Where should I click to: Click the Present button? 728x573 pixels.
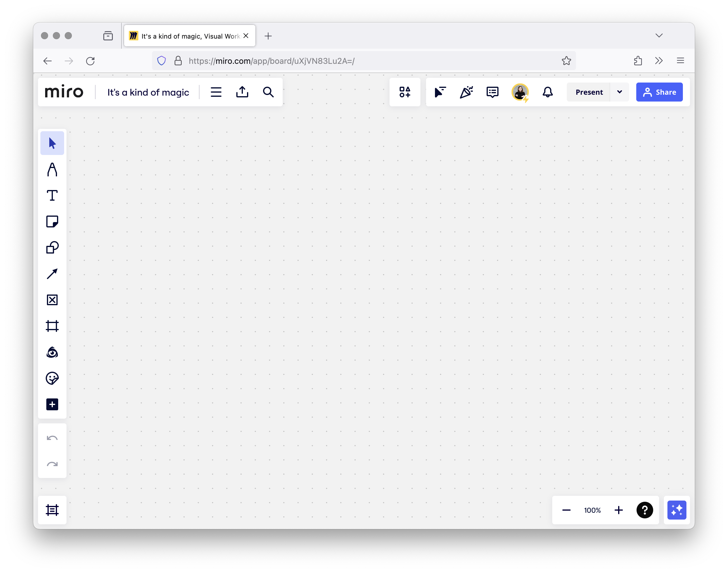589,92
